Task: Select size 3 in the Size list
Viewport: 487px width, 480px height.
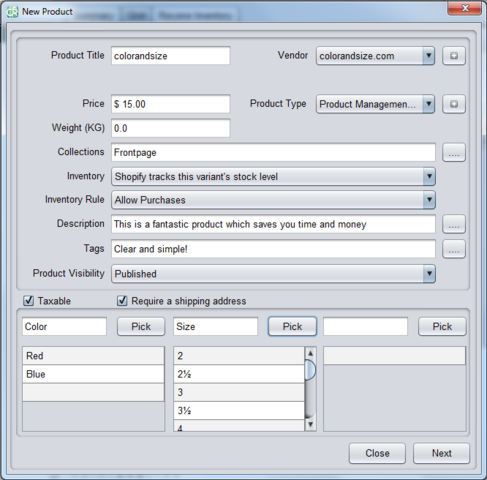Action: point(239,392)
